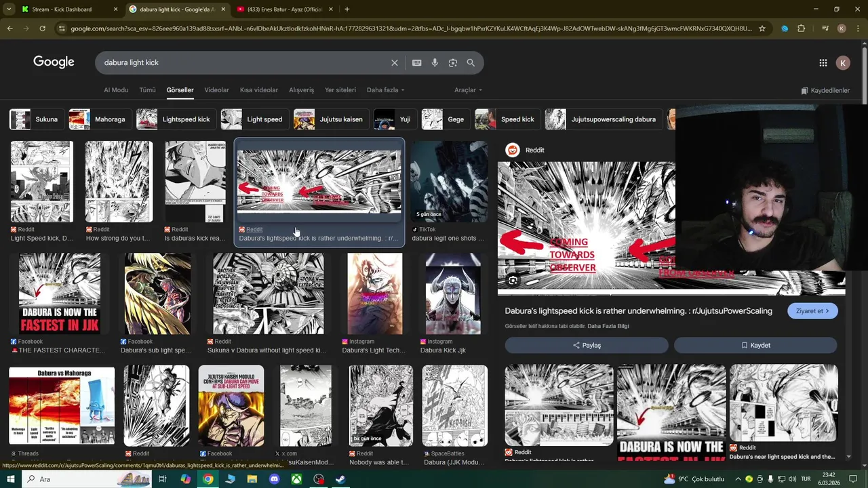
Task: Open search-tabs dropdown arrow in tab strip
Action: click(9, 9)
